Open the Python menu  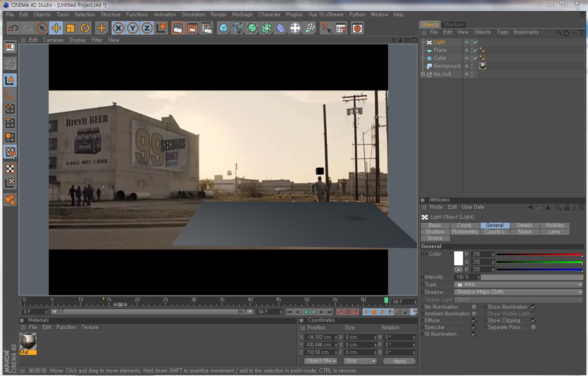click(357, 15)
